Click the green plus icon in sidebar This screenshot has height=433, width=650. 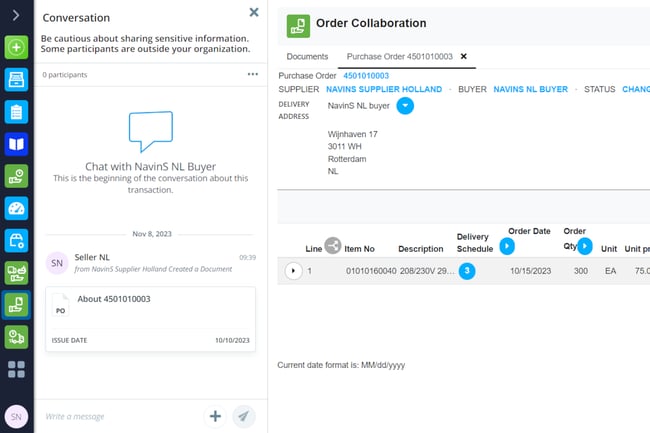coord(16,47)
